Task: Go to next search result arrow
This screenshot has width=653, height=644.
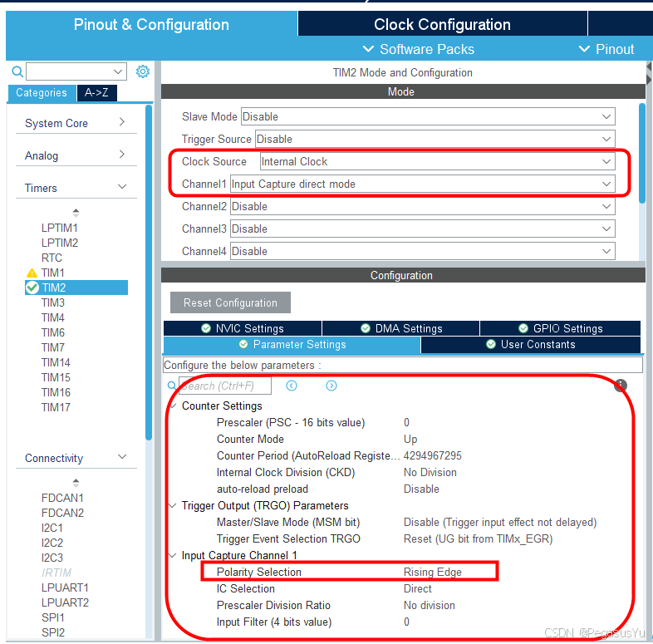Action: (331, 386)
